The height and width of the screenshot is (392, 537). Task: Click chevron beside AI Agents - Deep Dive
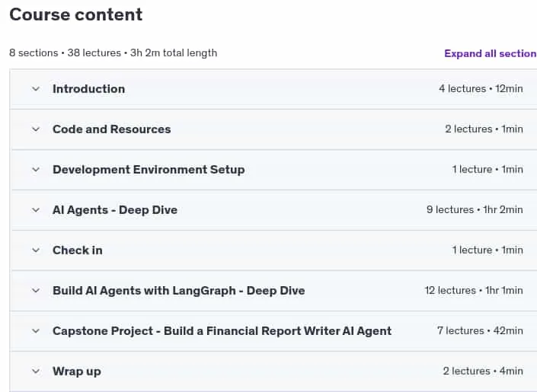click(36, 210)
